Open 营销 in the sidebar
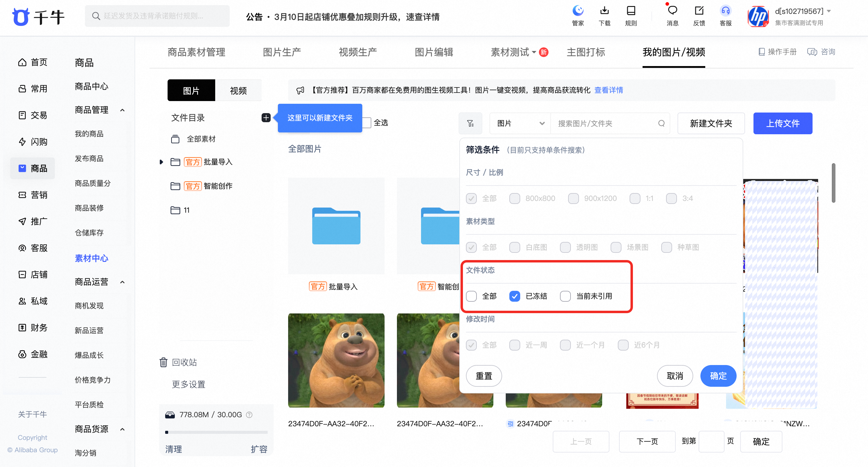 pos(32,195)
